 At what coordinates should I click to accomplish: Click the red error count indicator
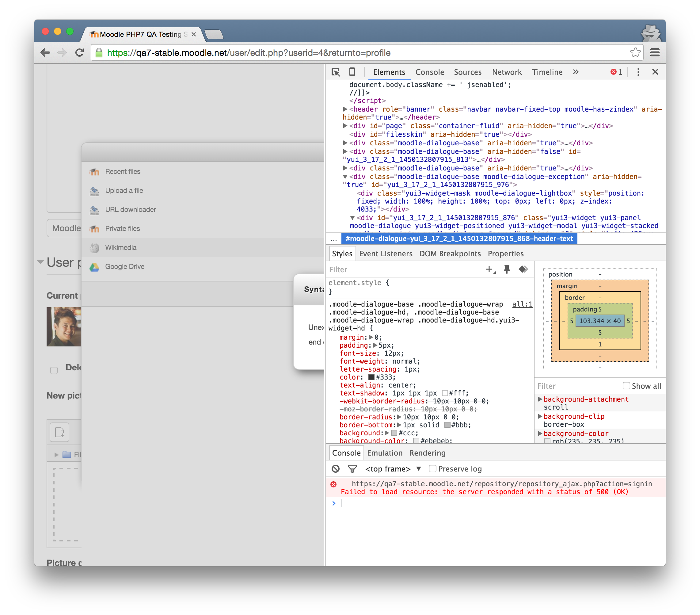click(x=616, y=72)
